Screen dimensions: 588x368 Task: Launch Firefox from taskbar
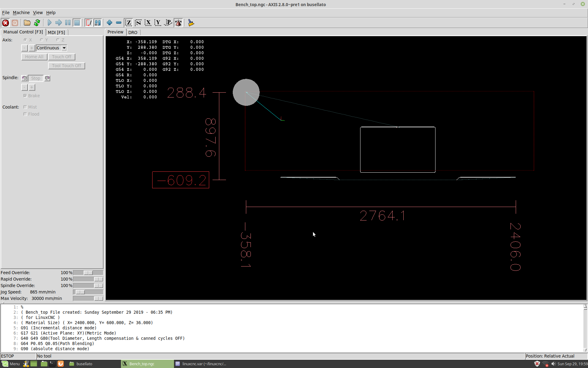61,364
